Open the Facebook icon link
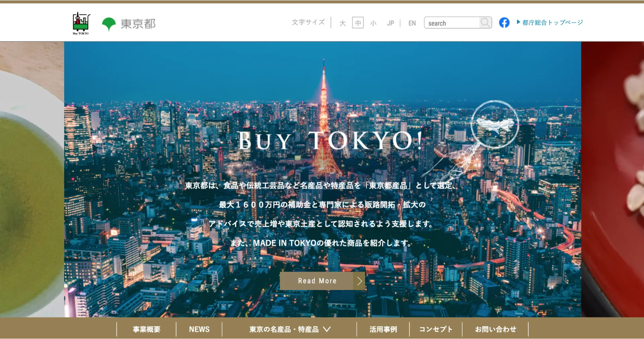This screenshot has width=644, height=339. click(x=504, y=22)
